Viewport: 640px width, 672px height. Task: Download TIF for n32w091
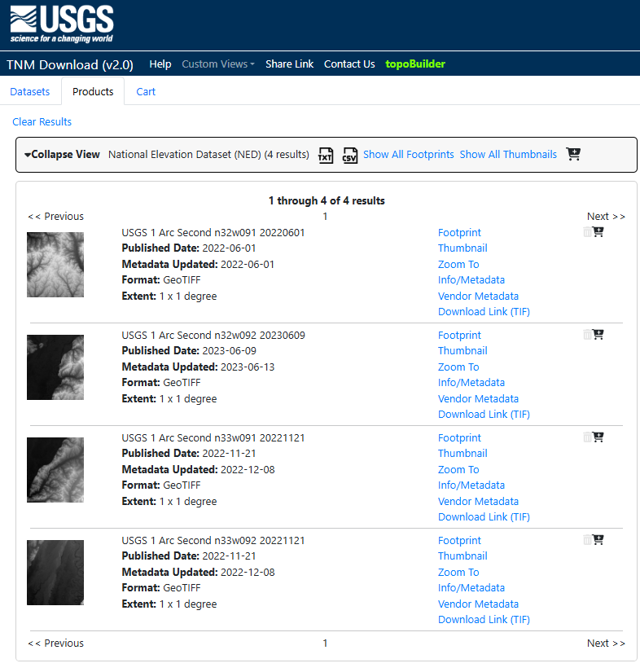tap(484, 312)
